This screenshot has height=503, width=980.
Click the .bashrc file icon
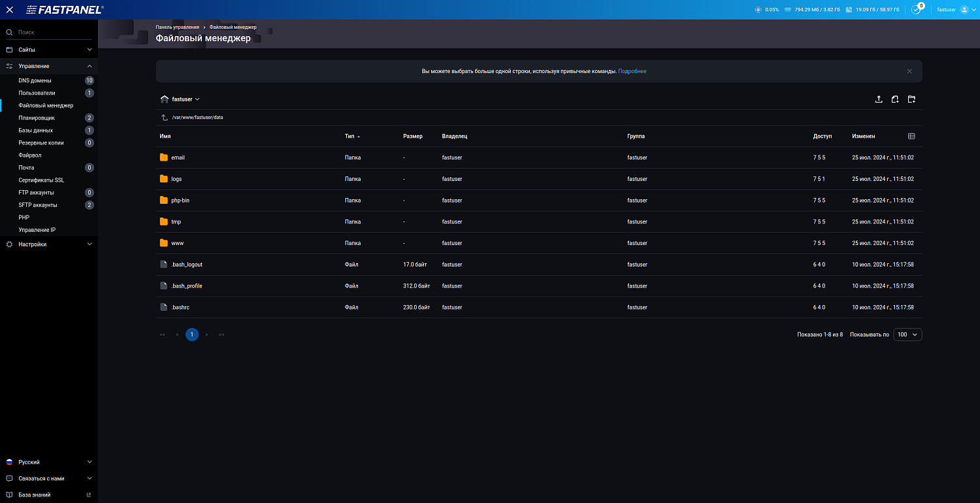click(164, 307)
